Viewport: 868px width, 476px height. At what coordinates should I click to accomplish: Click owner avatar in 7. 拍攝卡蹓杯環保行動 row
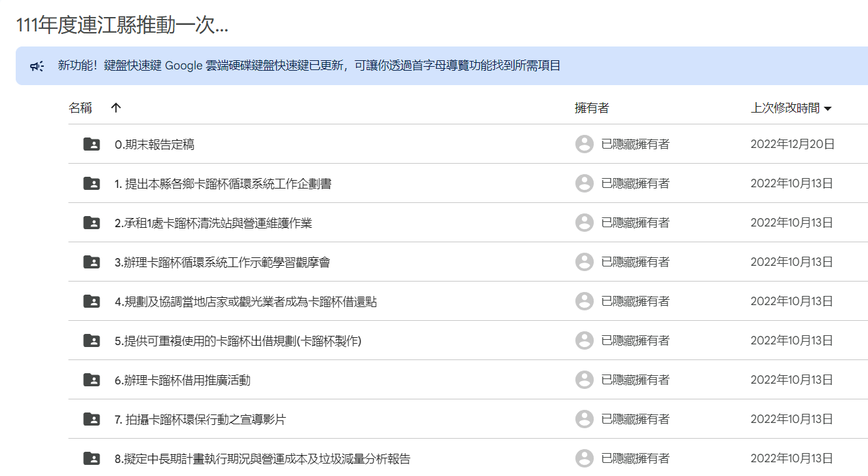[585, 419]
